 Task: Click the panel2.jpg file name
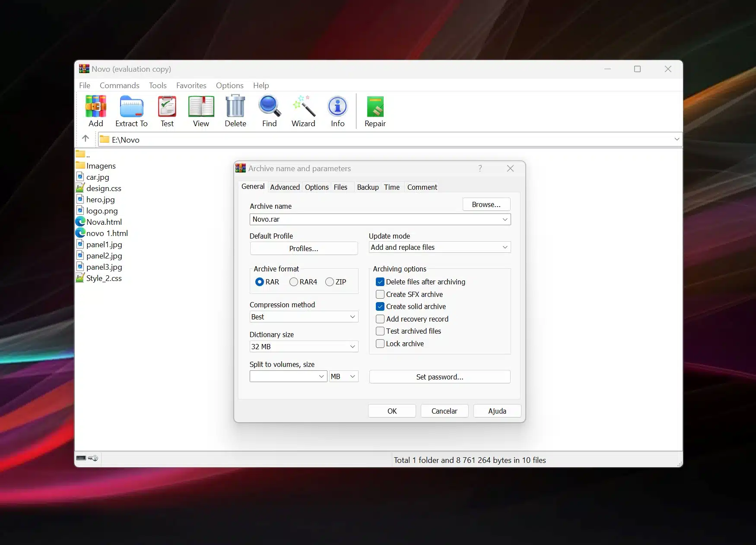coord(104,255)
